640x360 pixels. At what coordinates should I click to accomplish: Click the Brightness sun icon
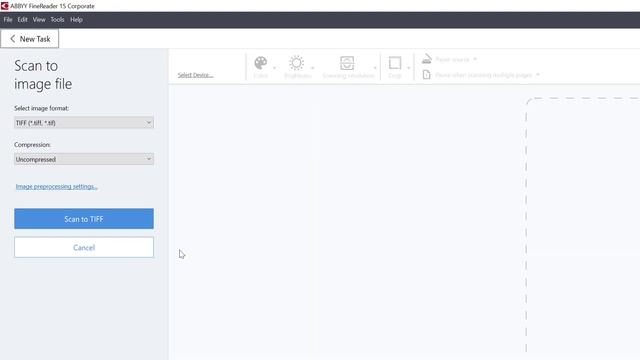(x=297, y=63)
